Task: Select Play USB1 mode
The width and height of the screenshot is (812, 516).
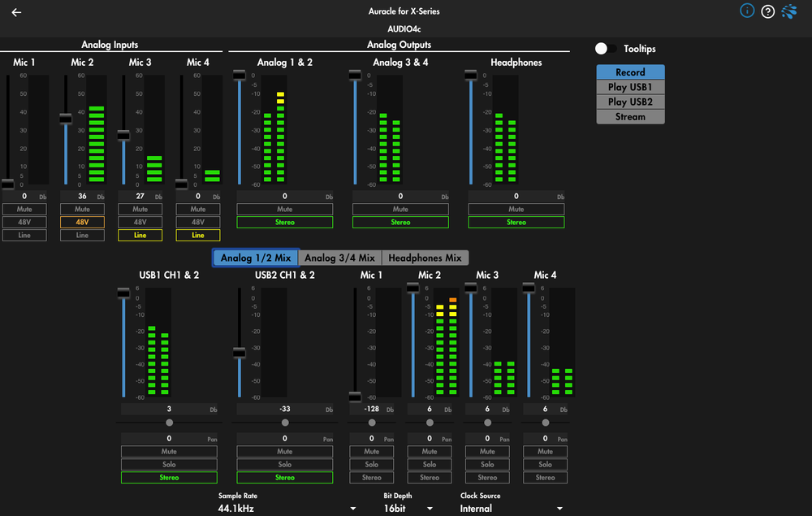Action: point(630,86)
